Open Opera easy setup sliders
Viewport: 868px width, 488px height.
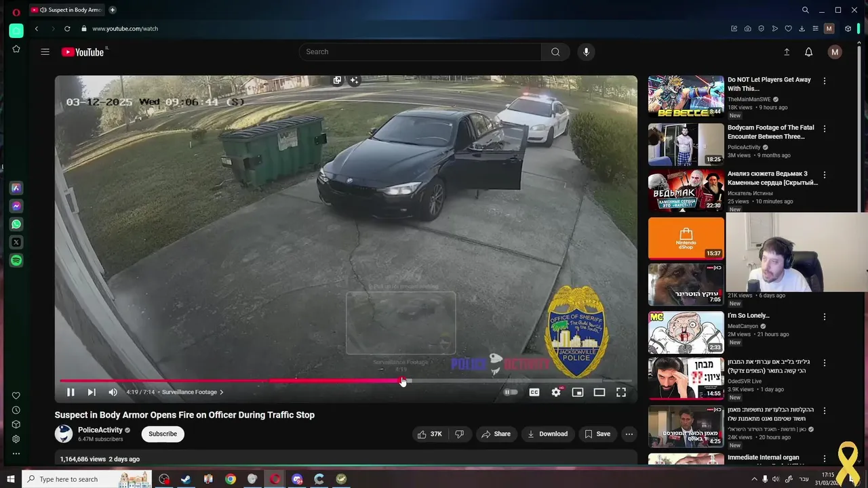pyautogui.click(x=815, y=28)
